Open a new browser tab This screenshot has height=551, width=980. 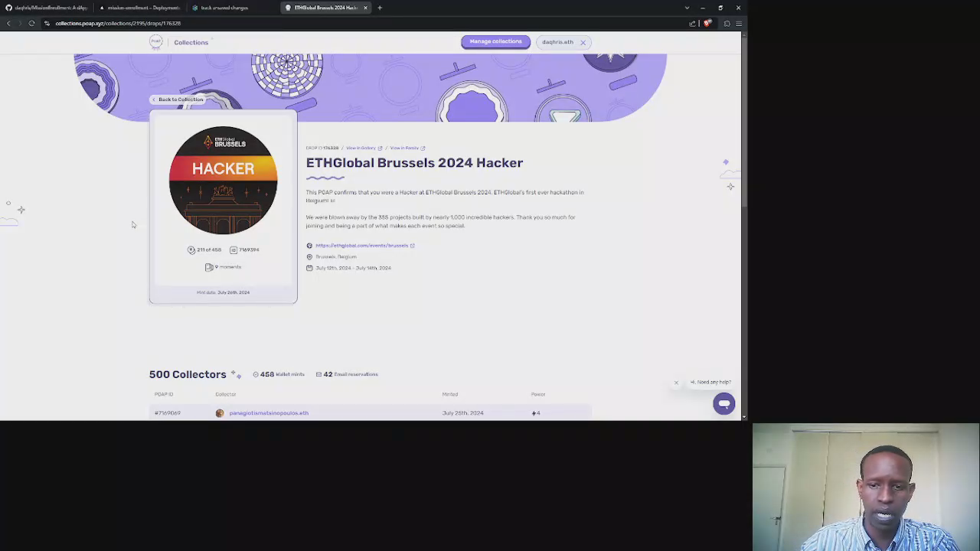pyautogui.click(x=380, y=8)
